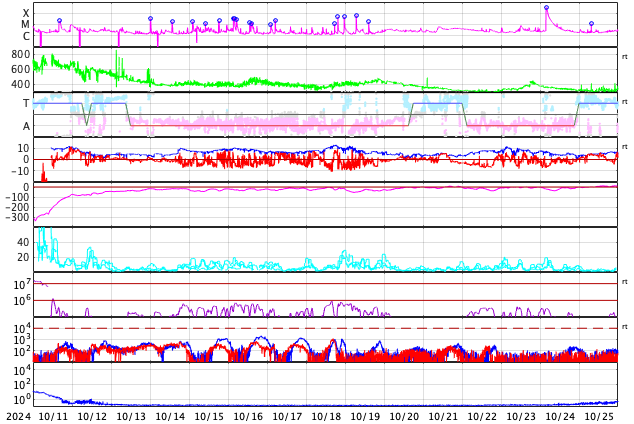Select the 10/25 date label
634x424 pixels.
[599, 416]
